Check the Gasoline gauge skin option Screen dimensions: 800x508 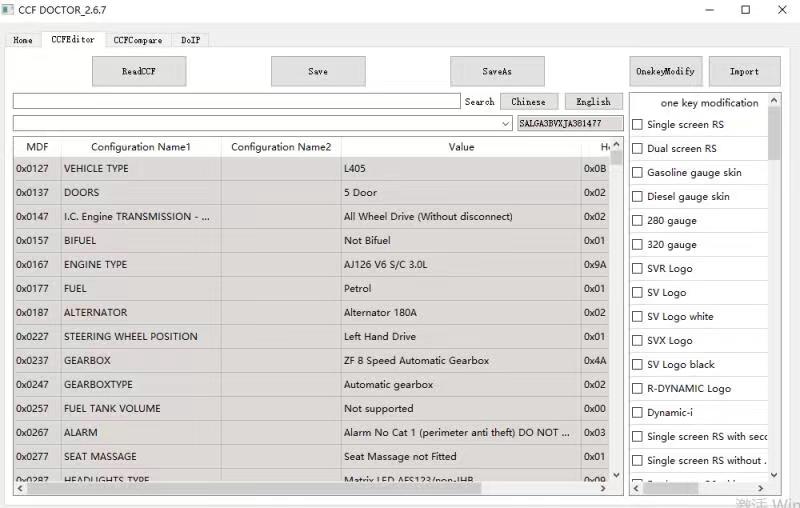coord(638,173)
